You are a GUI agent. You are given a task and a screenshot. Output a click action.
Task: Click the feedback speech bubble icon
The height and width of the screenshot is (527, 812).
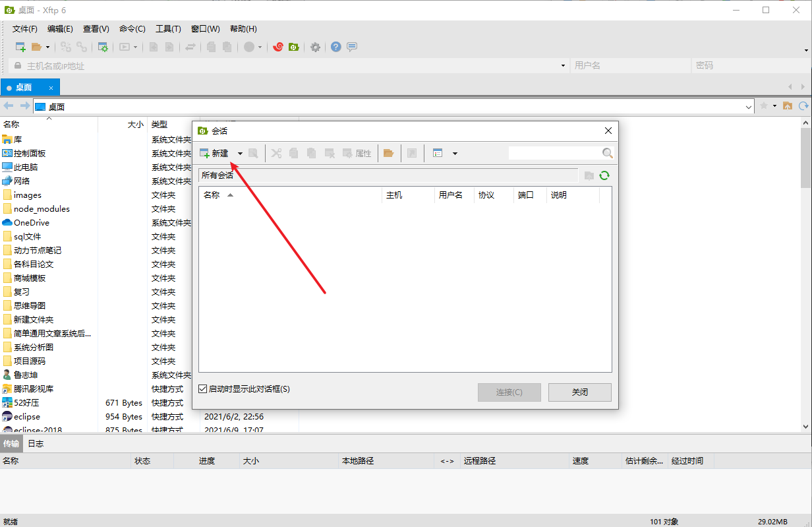352,47
